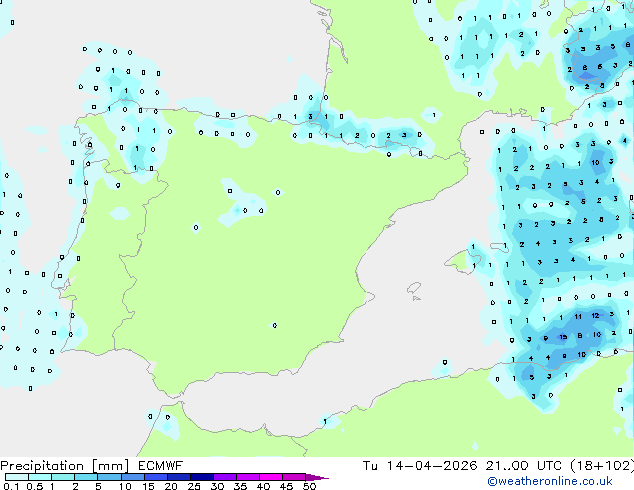Click the 1–2 mm legend swatch

pos(63,477)
